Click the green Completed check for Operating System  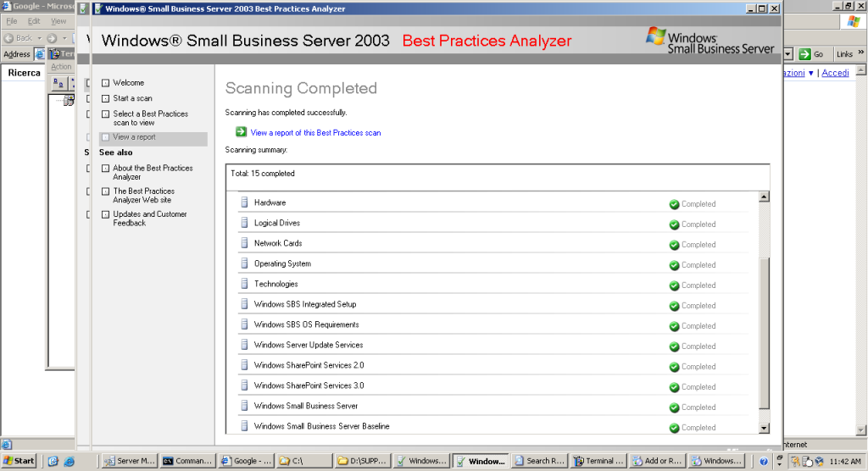pos(674,265)
